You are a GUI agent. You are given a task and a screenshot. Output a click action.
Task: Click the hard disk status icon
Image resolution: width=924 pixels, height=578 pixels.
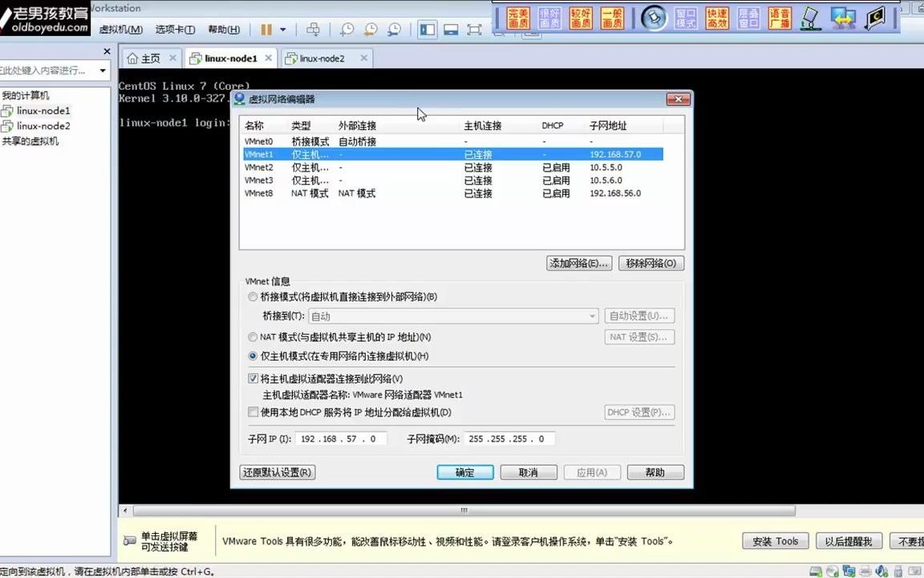tap(815, 571)
